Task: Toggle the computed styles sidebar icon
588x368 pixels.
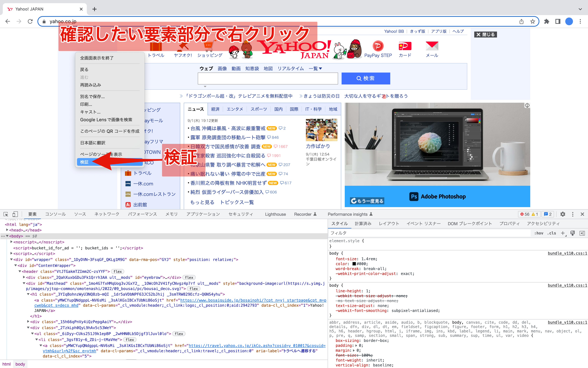Action: (582, 233)
